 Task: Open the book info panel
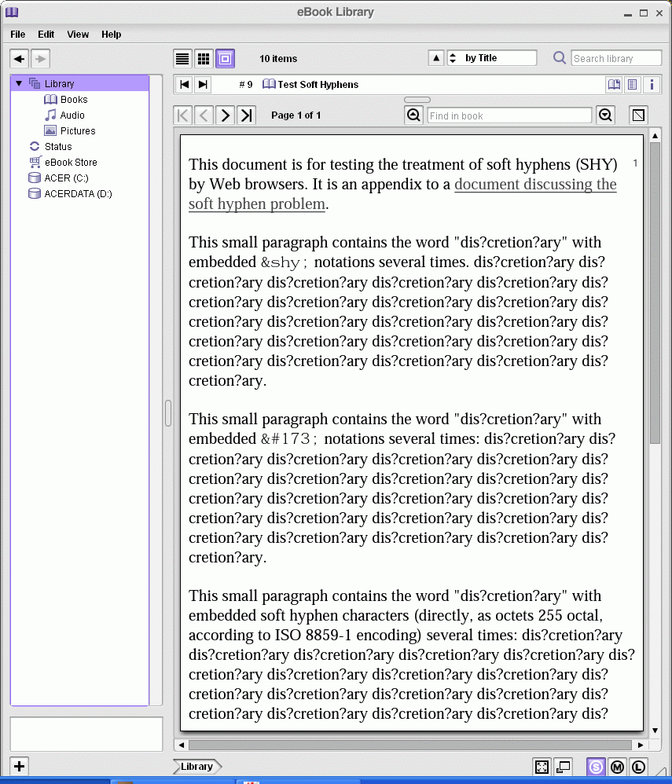652,85
